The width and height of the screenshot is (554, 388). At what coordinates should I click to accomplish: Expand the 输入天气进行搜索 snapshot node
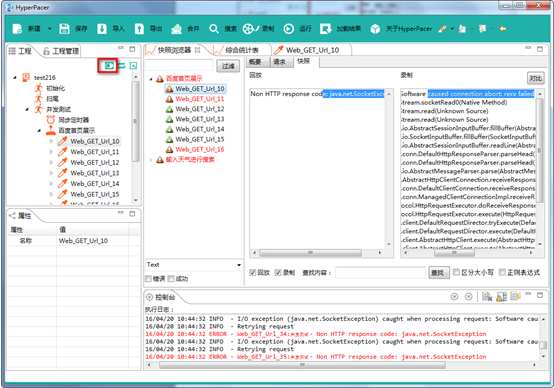click(151, 160)
